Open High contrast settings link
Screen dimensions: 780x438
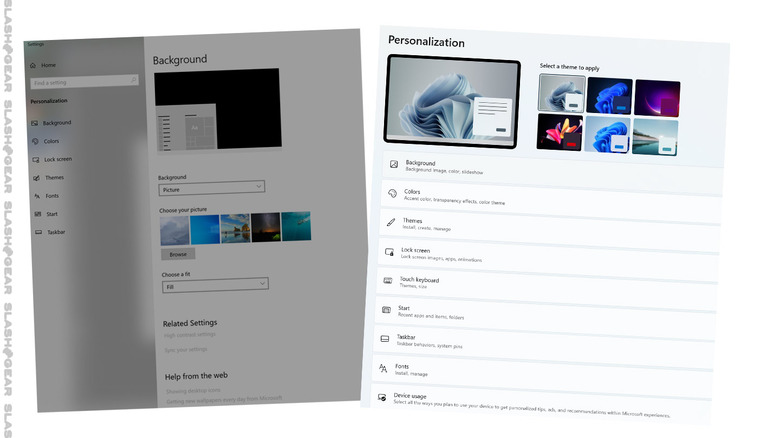tap(190, 335)
